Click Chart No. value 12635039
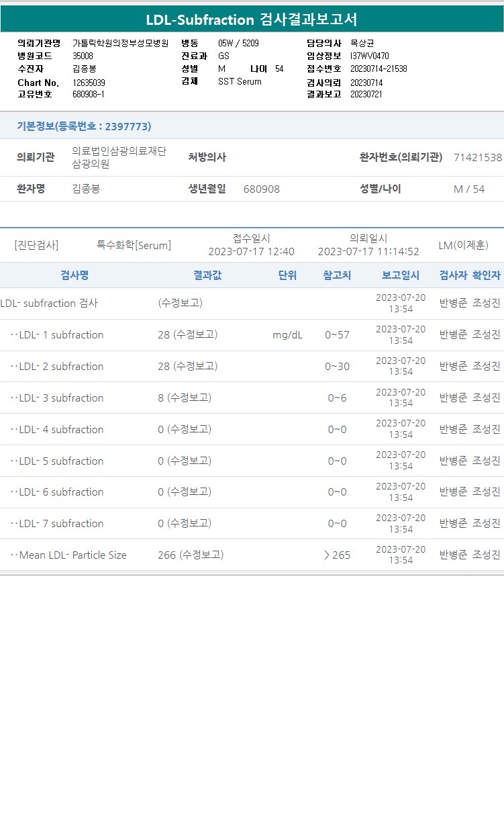Screen dimensions: 504x830 pos(89,83)
